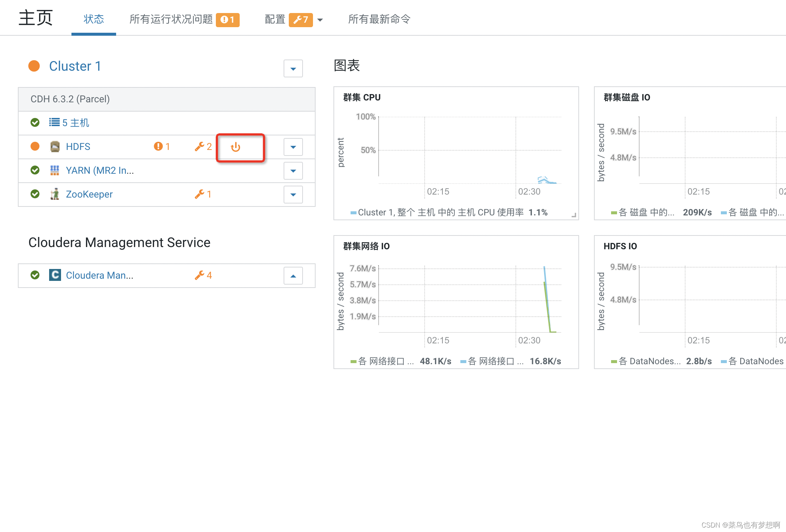Open the 配置 tab

[x=275, y=19]
